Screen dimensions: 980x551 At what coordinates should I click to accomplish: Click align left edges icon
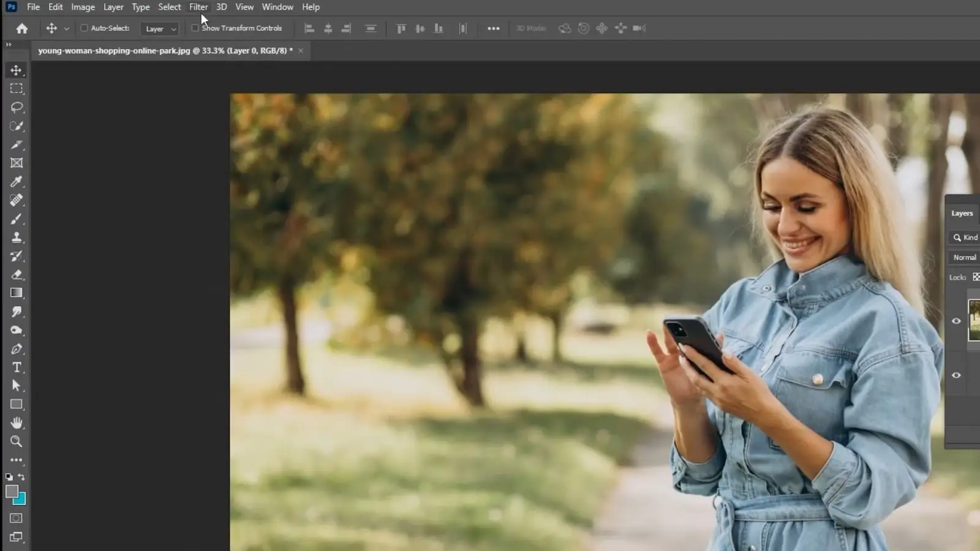(x=309, y=28)
